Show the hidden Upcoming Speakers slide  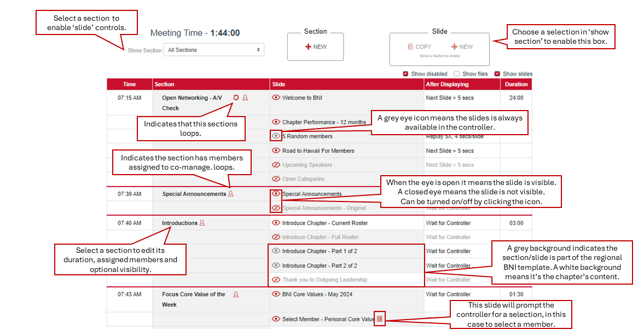click(x=276, y=165)
